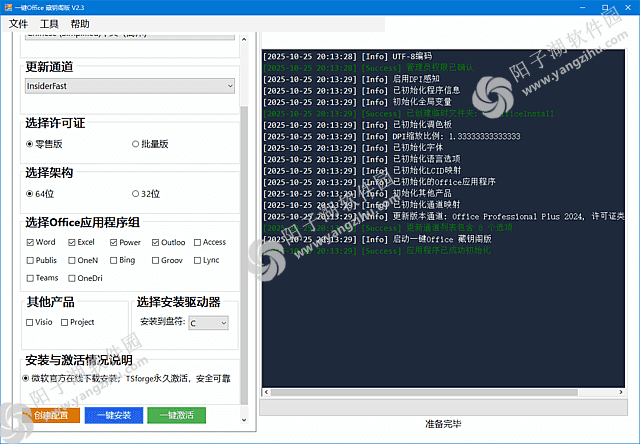
Task: Click the green 一键激活 button
Action: (176, 415)
